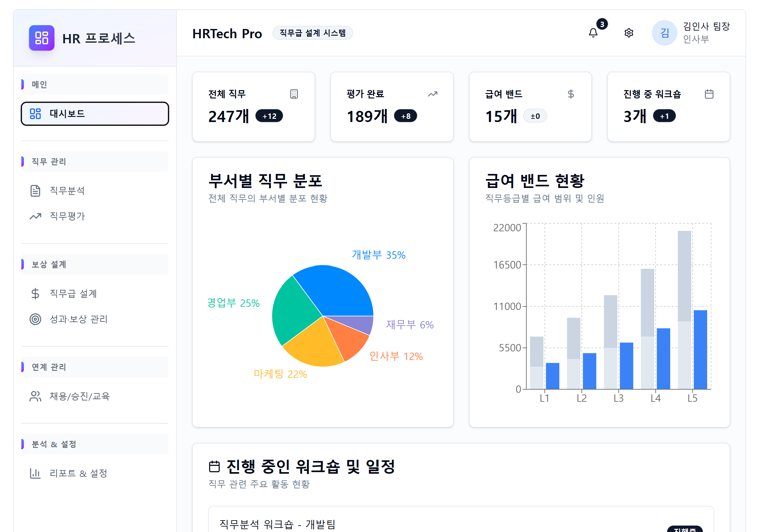
Task: Click the building icon on the 전체 직무 card
Action: click(294, 94)
